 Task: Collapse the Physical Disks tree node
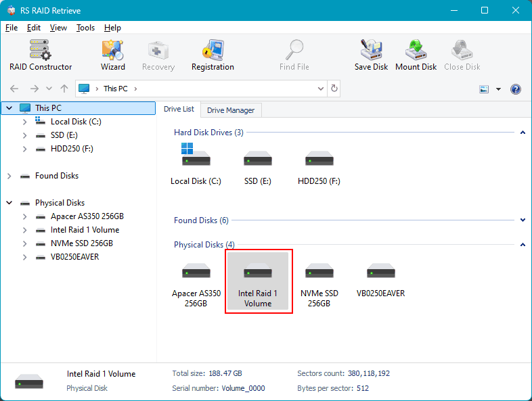pos(9,203)
